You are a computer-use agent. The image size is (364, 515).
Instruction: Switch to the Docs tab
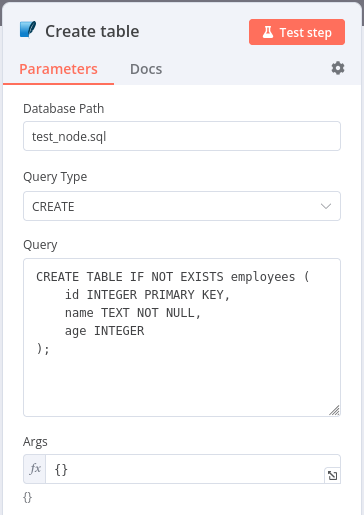[x=146, y=69]
